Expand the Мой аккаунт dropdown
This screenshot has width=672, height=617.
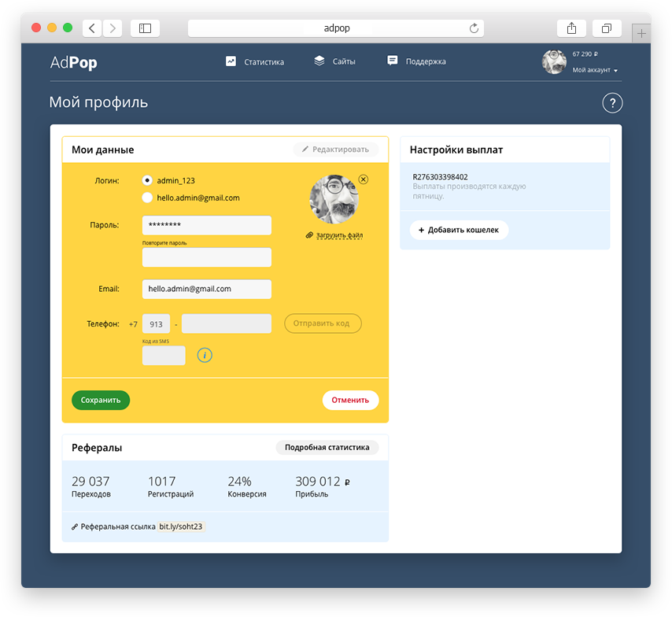point(595,70)
